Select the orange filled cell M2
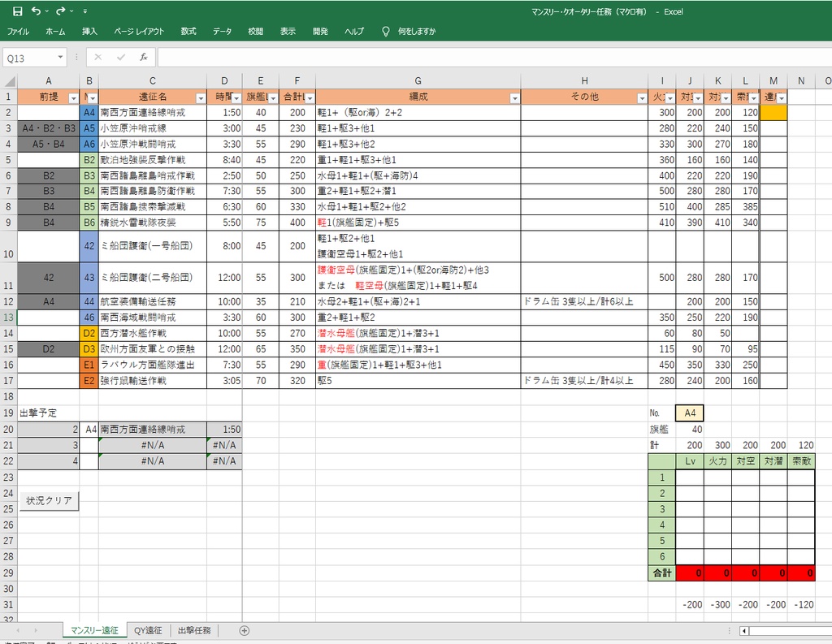 [773, 112]
